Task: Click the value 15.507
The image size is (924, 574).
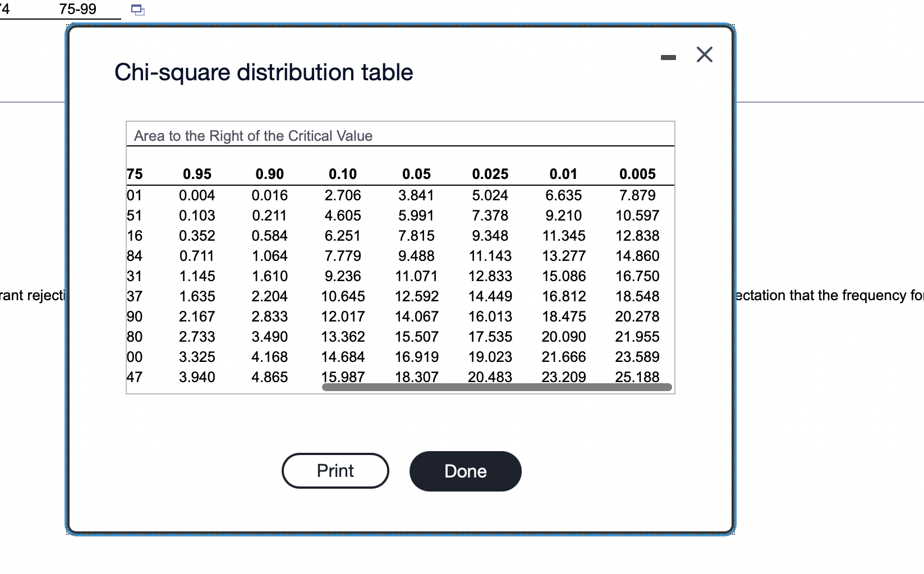Action: [x=416, y=337]
